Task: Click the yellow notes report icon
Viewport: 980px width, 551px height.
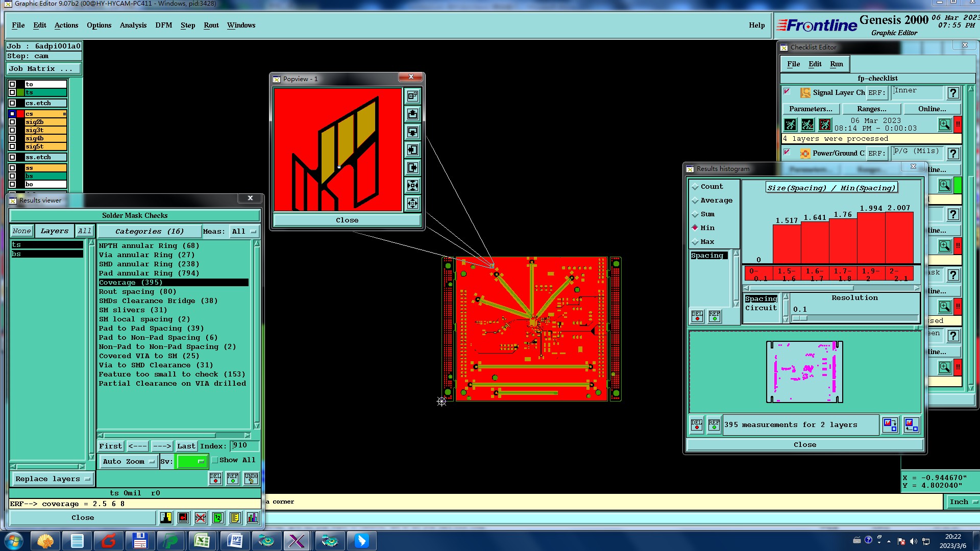Action: [x=235, y=518]
